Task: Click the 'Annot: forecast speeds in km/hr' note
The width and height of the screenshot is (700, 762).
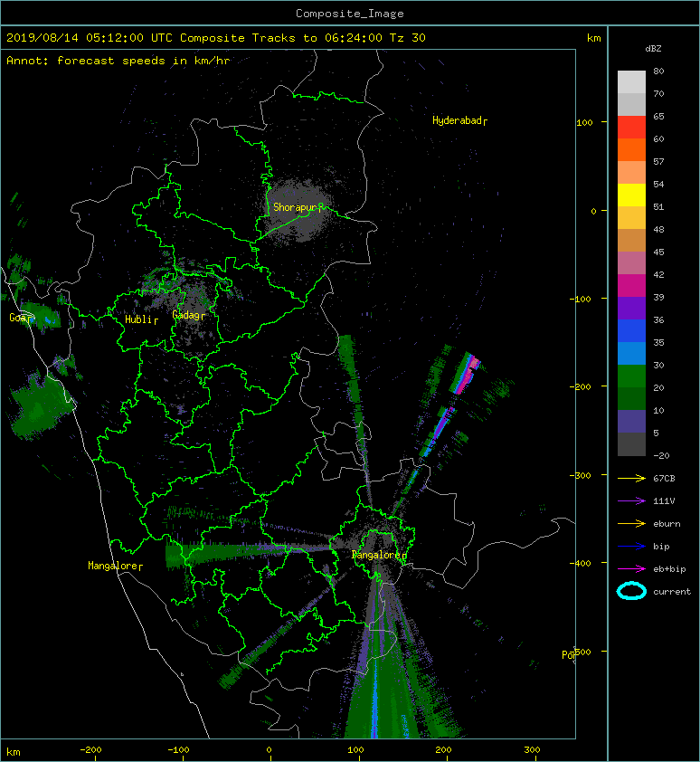Action: [118, 61]
